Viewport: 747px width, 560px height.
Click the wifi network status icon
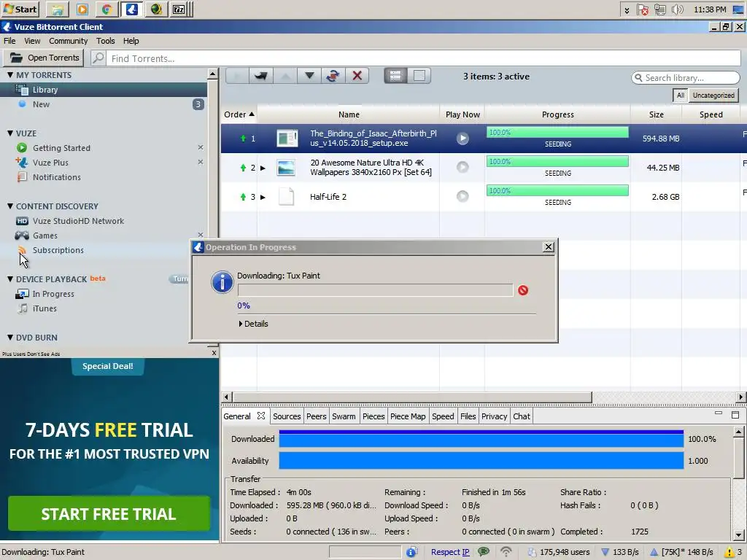point(506,551)
